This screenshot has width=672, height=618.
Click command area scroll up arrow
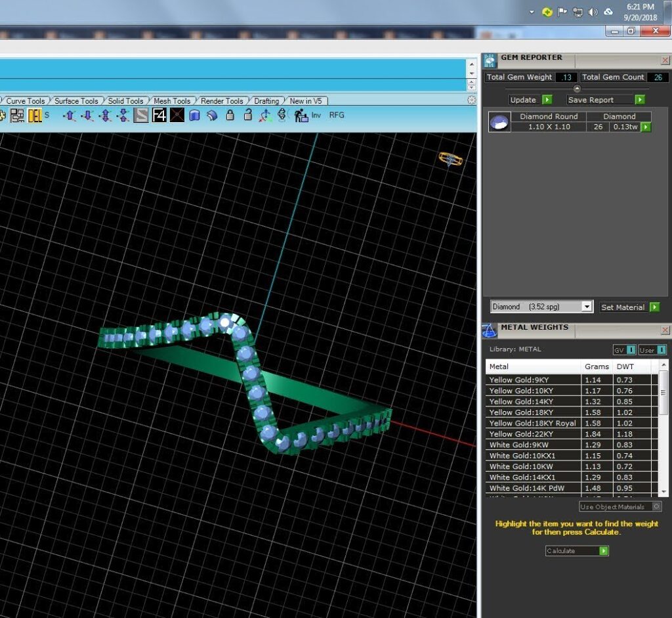[x=471, y=64]
